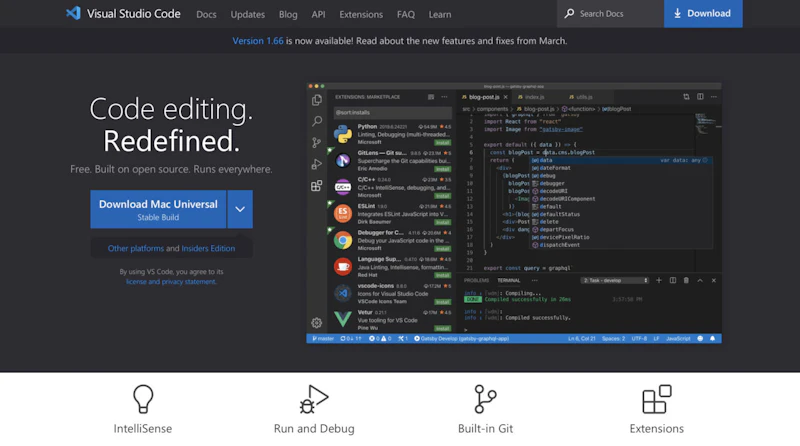The width and height of the screenshot is (800, 446).
Task: Close the blog-post.js tab
Action: click(x=506, y=97)
